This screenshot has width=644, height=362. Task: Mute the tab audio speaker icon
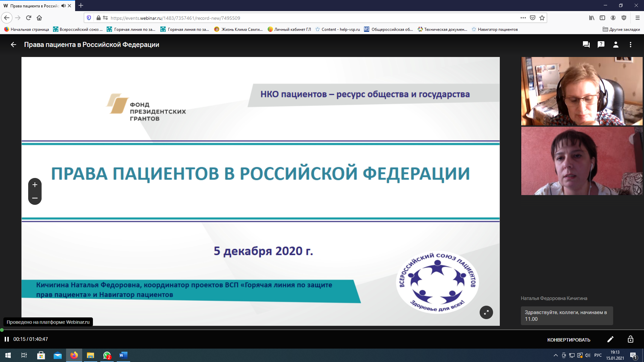tap(63, 6)
